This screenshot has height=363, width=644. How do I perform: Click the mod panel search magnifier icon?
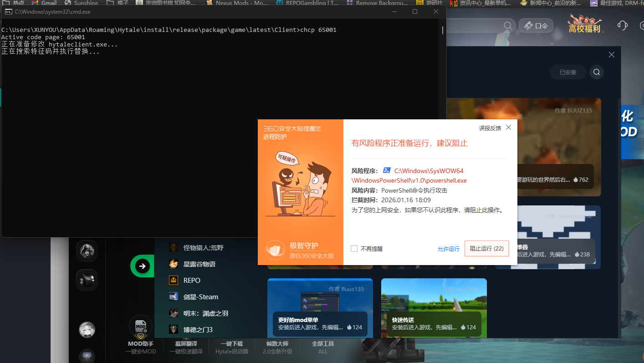click(x=596, y=72)
